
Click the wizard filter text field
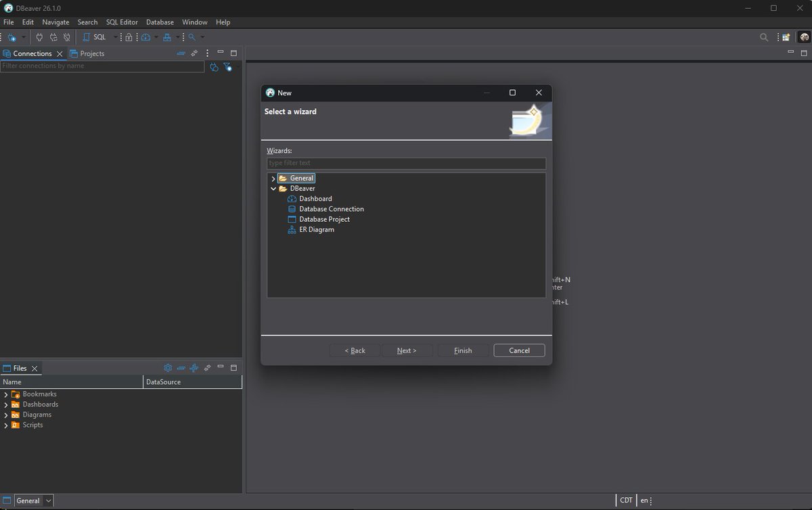(406, 163)
